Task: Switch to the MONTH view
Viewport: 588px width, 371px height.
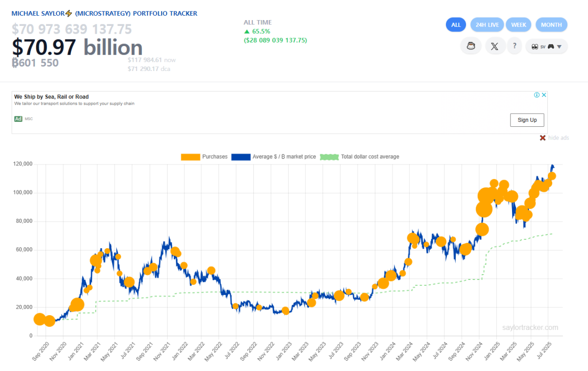Action: pos(551,24)
